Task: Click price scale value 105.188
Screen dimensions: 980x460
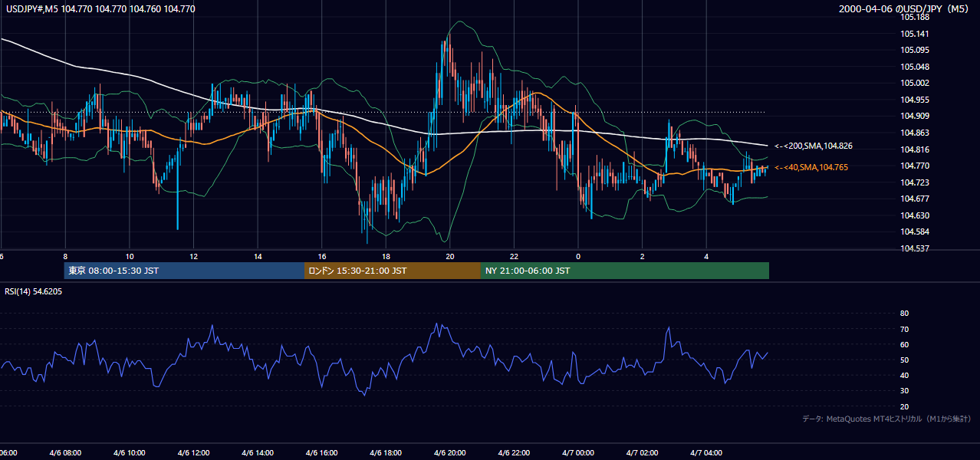Action: click(x=914, y=17)
